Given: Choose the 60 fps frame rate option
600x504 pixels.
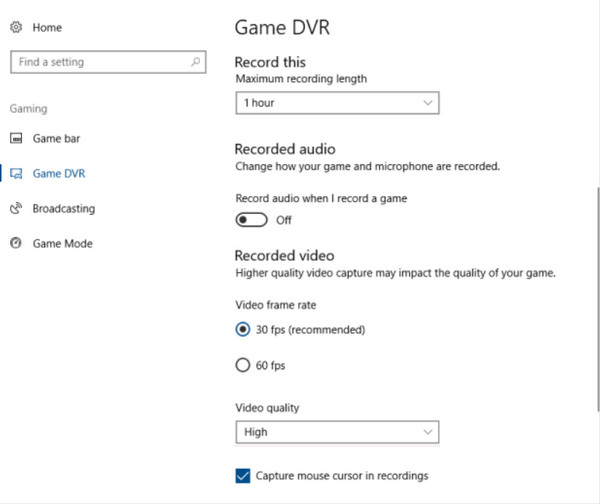Looking at the screenshot, I should tap(242, 366).
